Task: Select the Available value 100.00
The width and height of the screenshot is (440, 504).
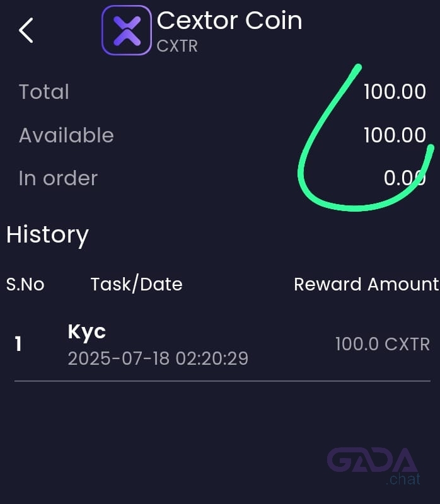Action: (x=395, y=135)
